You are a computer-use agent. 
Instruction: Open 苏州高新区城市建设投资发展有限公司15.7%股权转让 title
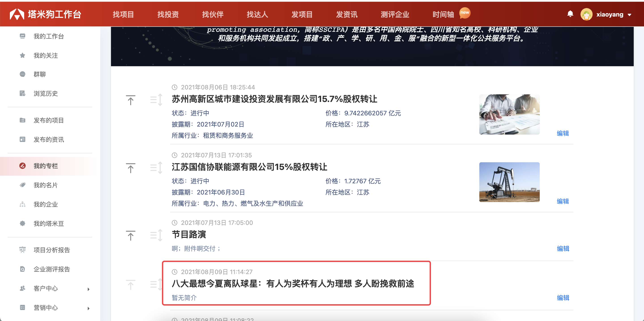tap(275, 99)
